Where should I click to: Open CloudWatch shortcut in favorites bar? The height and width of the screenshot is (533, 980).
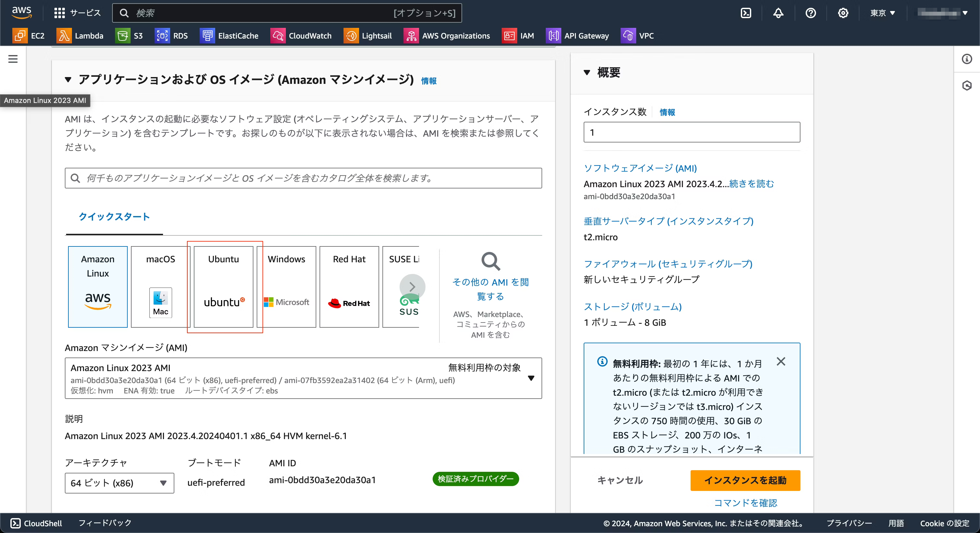coord(301,36)
